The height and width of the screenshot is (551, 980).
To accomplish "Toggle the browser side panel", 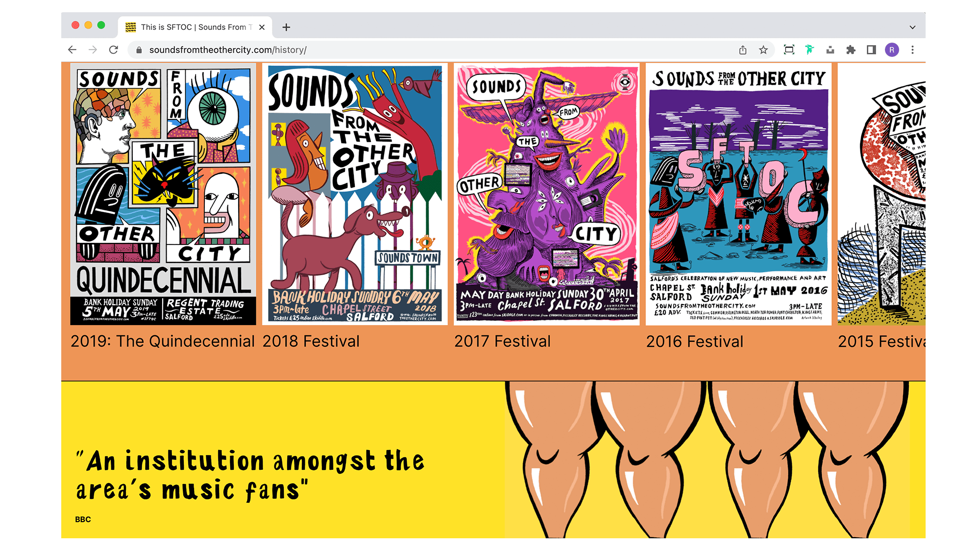I will [x=871, y=50].
